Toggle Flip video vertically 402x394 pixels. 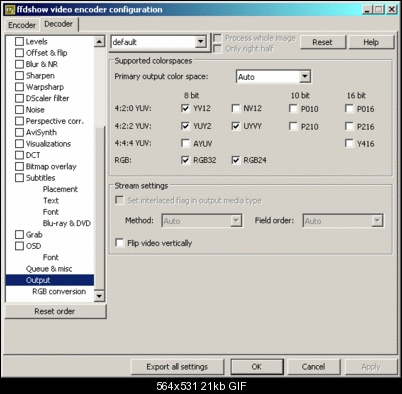(x=119, y=243)
